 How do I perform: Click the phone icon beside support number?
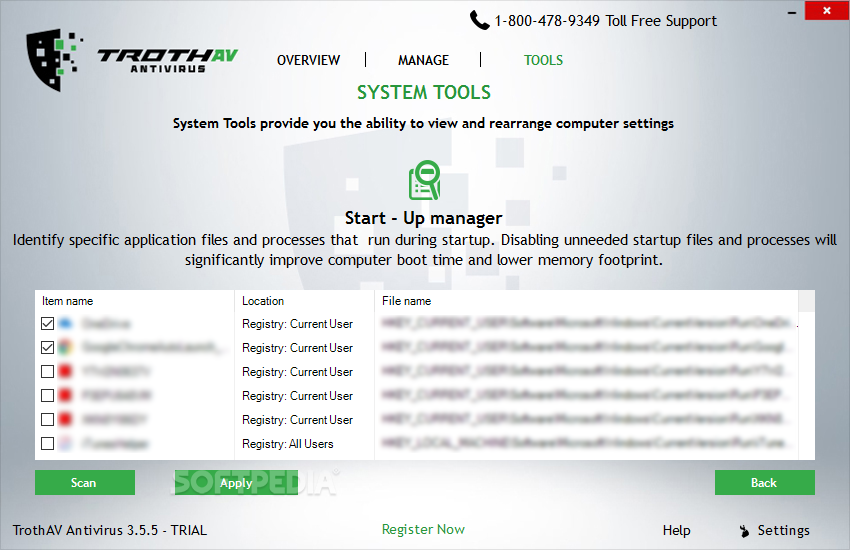point(479,21)
